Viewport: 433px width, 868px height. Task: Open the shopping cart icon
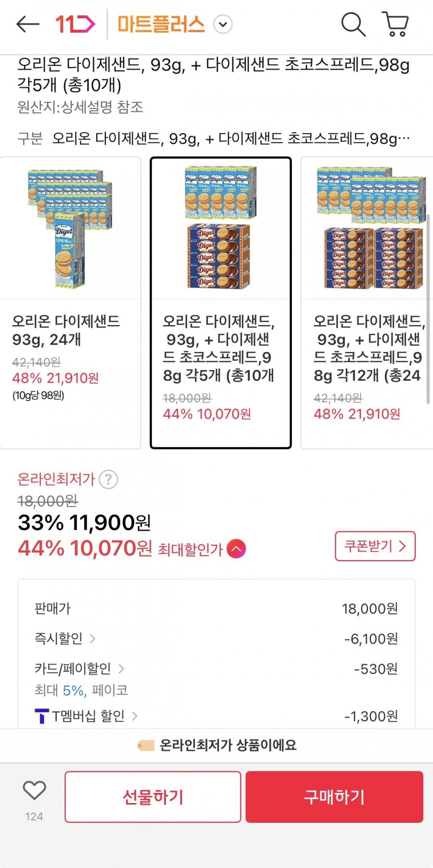pyautogui.click(x=395, y=24)
